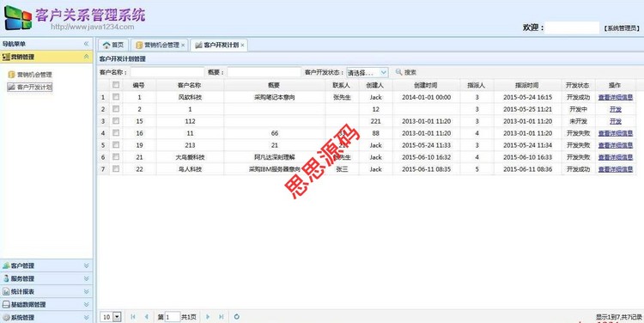Image resolution: width=644 pixels, height=323 pixels.
Task: Close the 客户开发计划 tab
Action: pos(242,46)
